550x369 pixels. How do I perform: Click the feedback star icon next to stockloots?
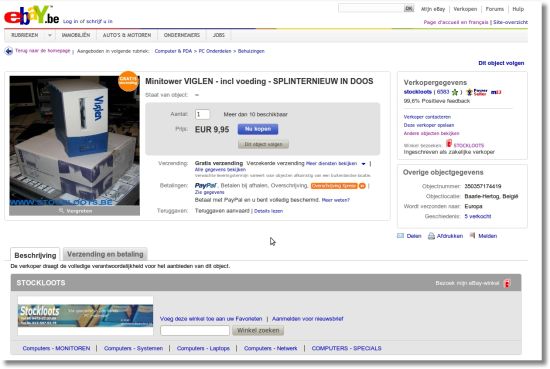455,92
